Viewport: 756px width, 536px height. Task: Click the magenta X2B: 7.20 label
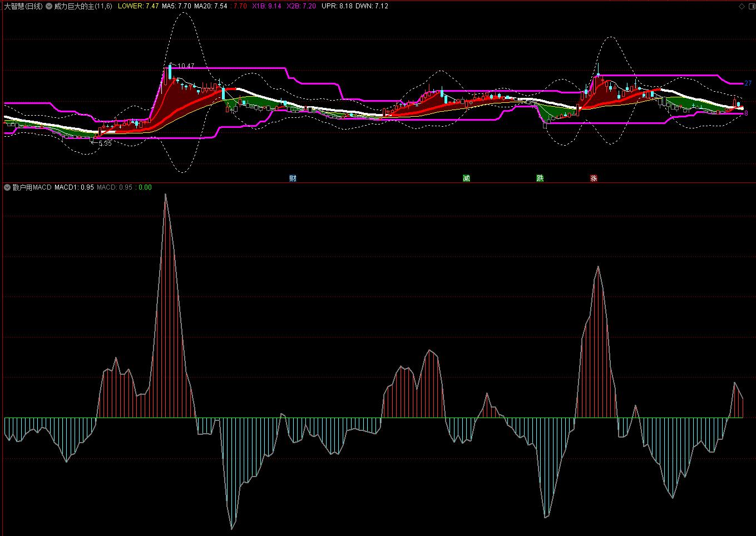[x=301, y=6]
